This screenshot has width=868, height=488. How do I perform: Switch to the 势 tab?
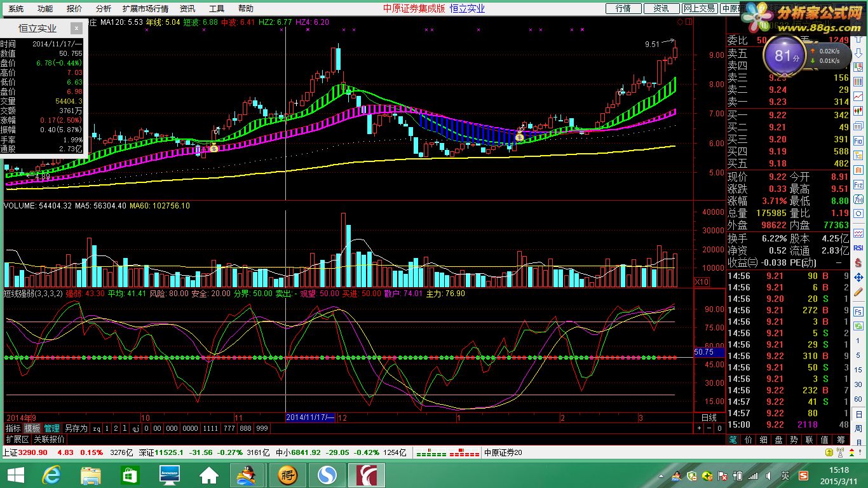click(794, 440)
